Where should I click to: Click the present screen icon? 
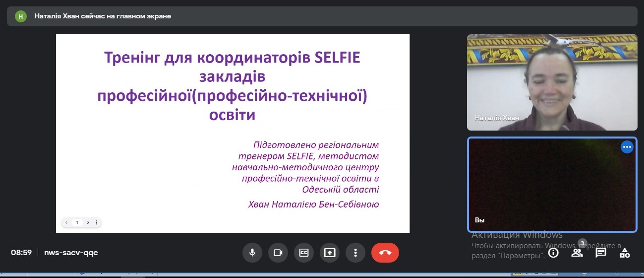point(329,253)
